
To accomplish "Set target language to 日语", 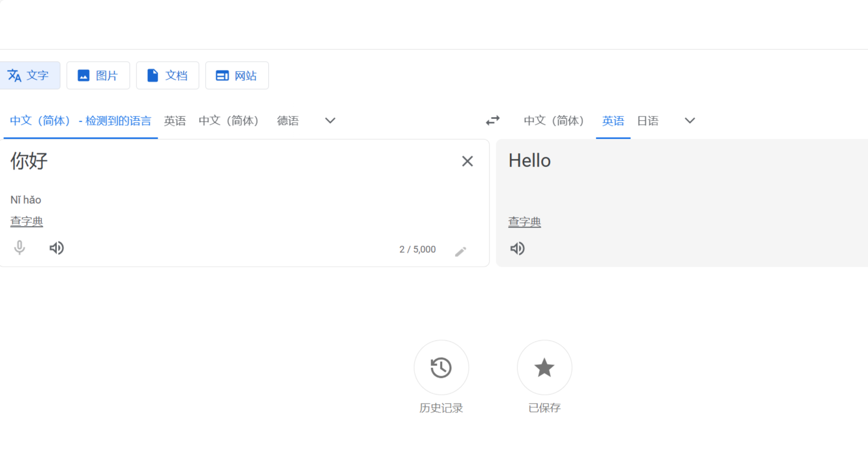I will [648, 121].
